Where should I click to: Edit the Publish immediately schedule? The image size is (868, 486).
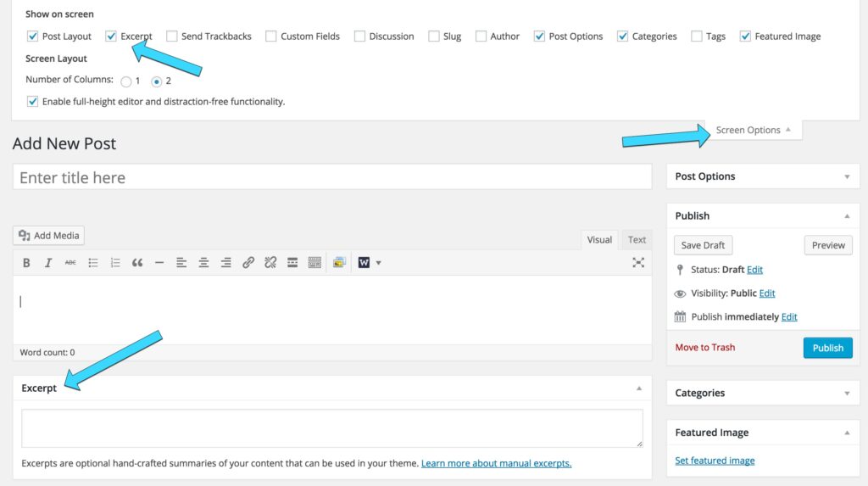click(789, 317)
